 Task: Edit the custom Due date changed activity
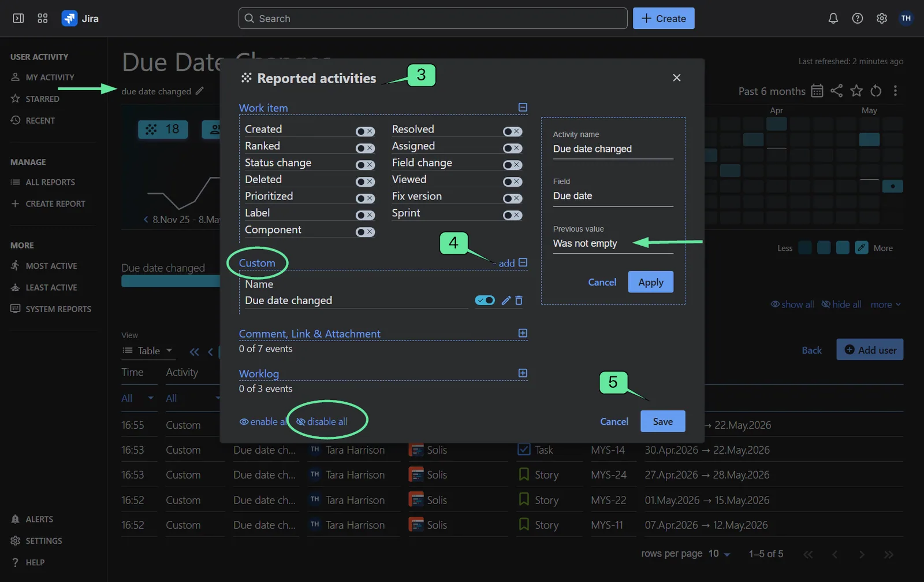pos(506,301)
